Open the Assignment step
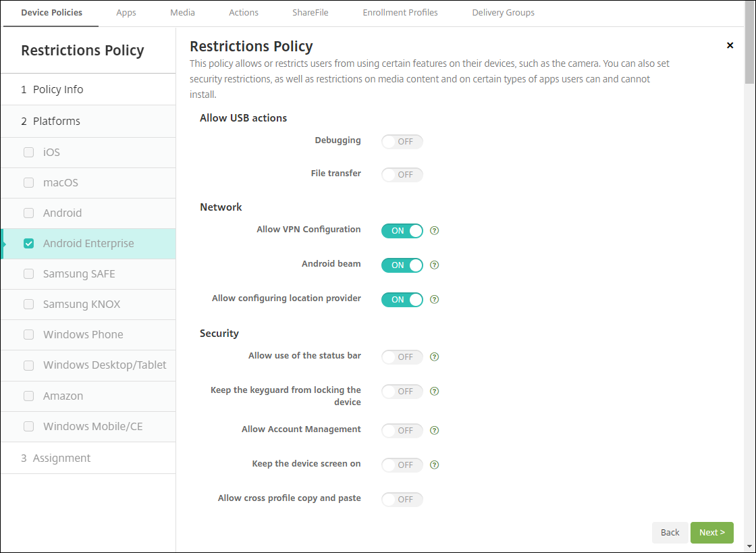 [61, 458]
